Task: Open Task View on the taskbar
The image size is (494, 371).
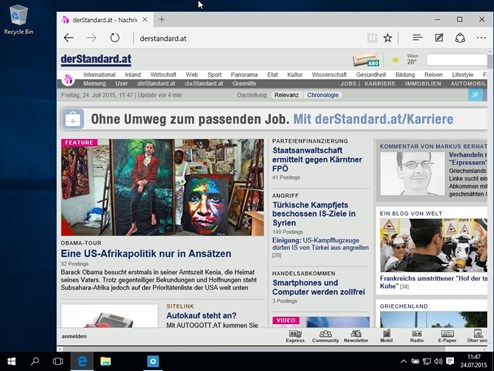Action: [x=58, y=361]
